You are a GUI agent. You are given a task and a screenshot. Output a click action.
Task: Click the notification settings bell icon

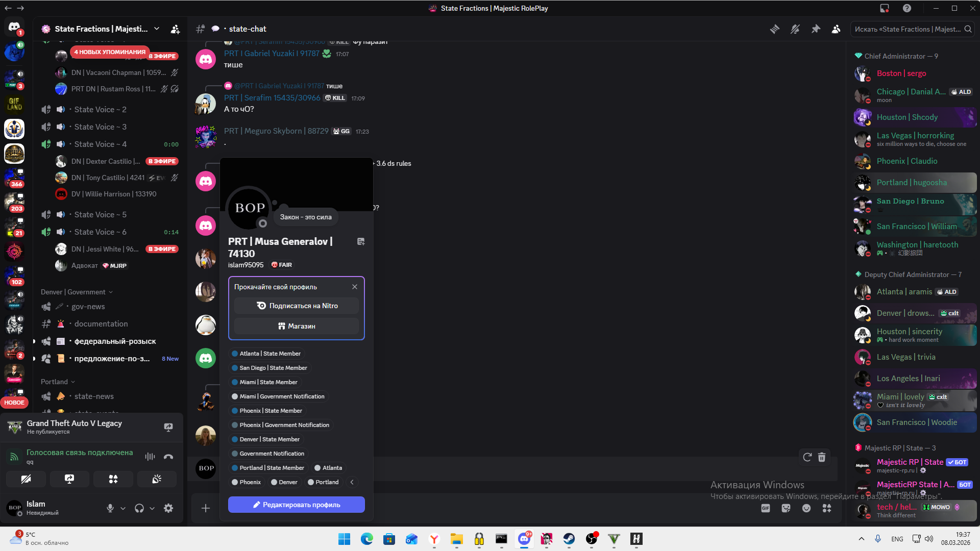[795, 29]
